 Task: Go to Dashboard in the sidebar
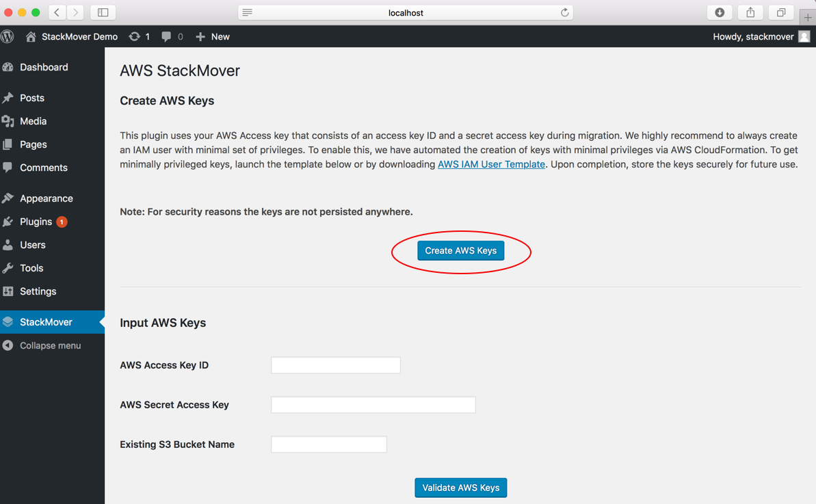(52, 67)
